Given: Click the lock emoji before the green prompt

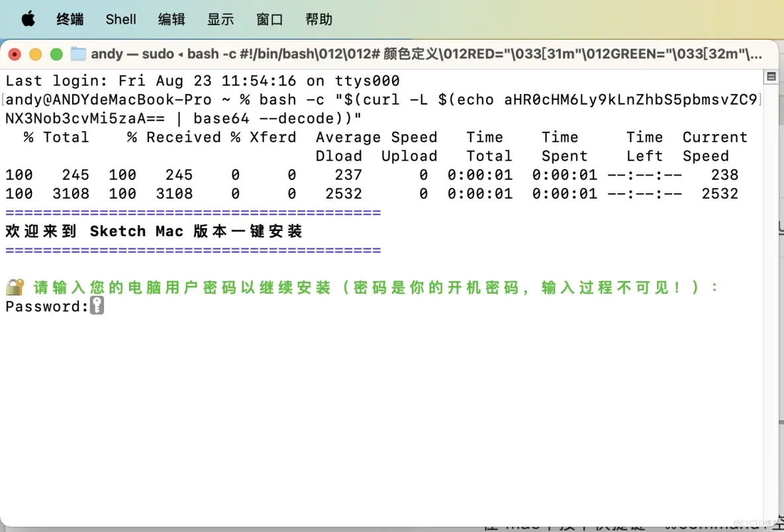Looking at the screenshot, I should coord(15,287).
